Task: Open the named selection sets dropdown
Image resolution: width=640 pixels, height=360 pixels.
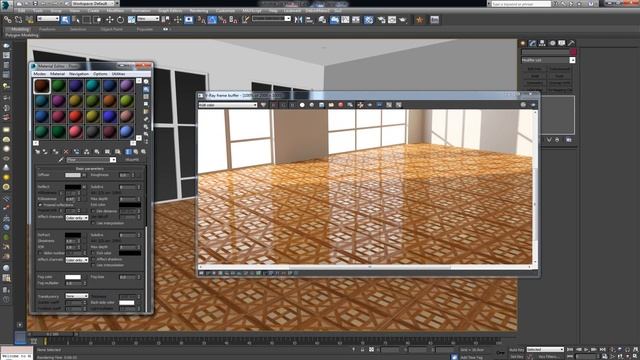Action: 271,19
